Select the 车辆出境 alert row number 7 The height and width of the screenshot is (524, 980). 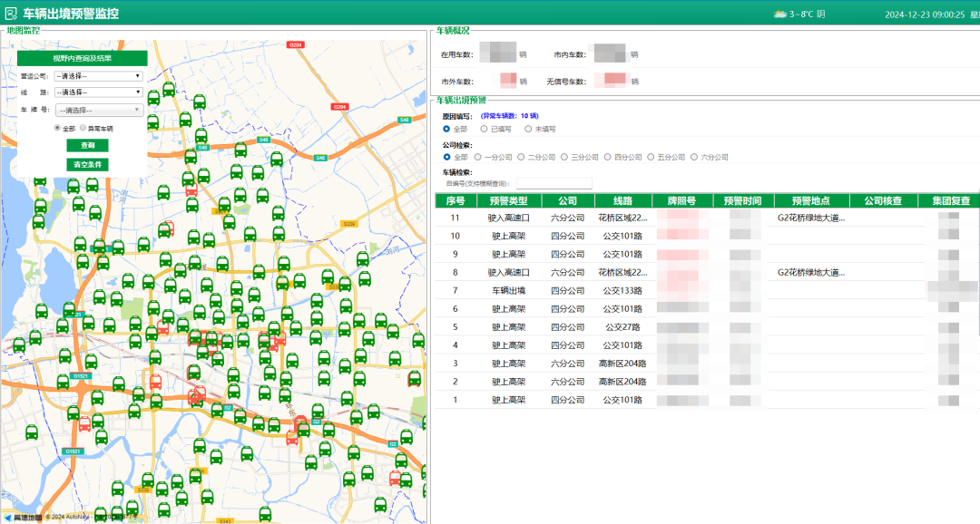pyautogui.click(x=507, y=290)
